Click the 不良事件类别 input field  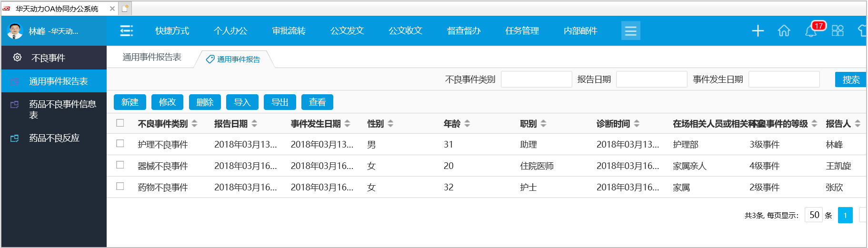click(536, 79)
